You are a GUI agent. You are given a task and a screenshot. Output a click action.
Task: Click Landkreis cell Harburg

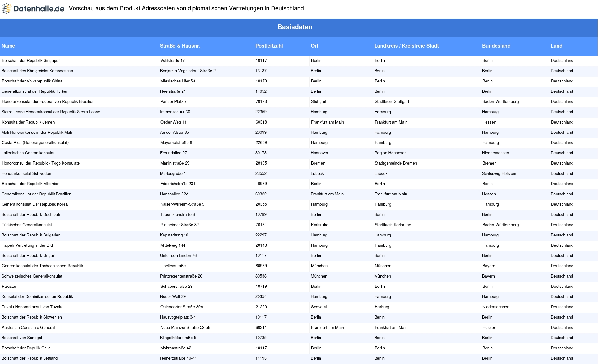click(382, 307)
